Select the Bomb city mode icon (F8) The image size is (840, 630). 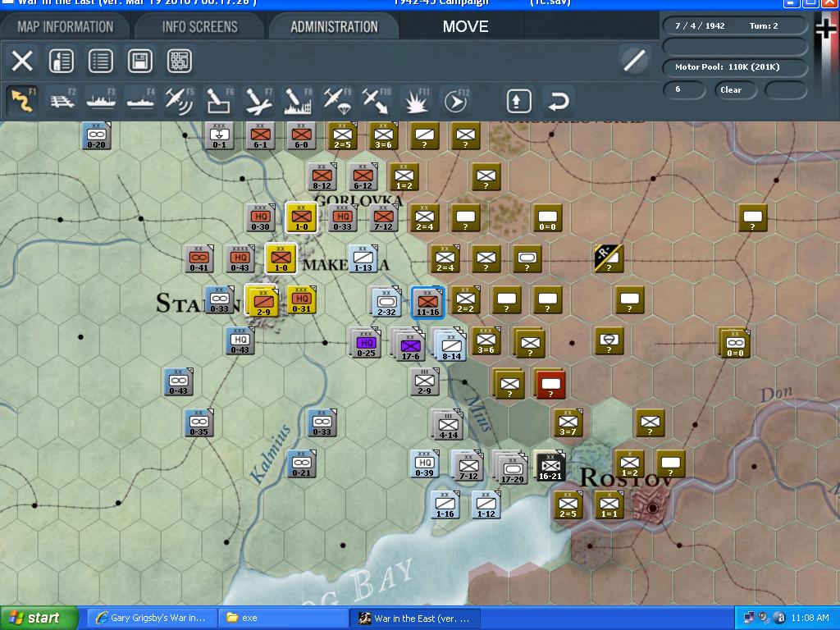(x=297, y=101)
